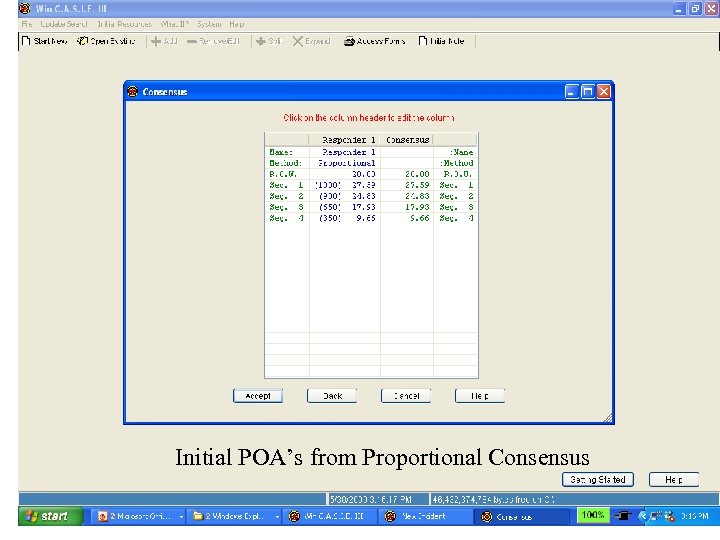Screen dimensions: 720x540
Task: Click the Open Existing toolbar icon
Action: (82, 41)
